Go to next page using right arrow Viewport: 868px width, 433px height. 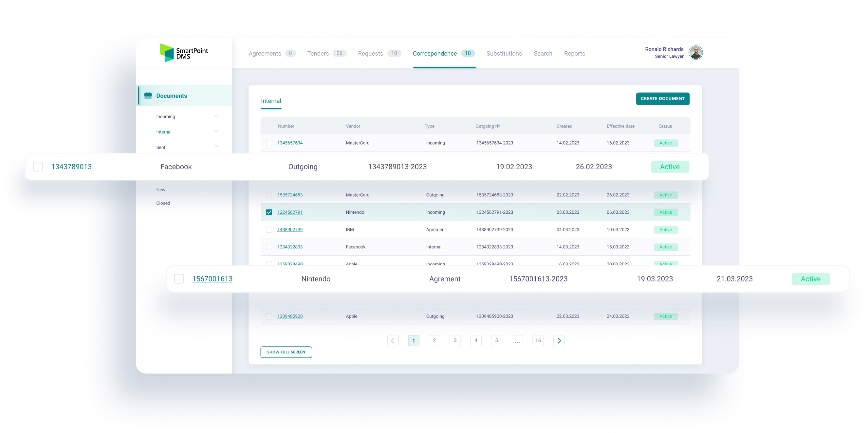coord(559,340)
